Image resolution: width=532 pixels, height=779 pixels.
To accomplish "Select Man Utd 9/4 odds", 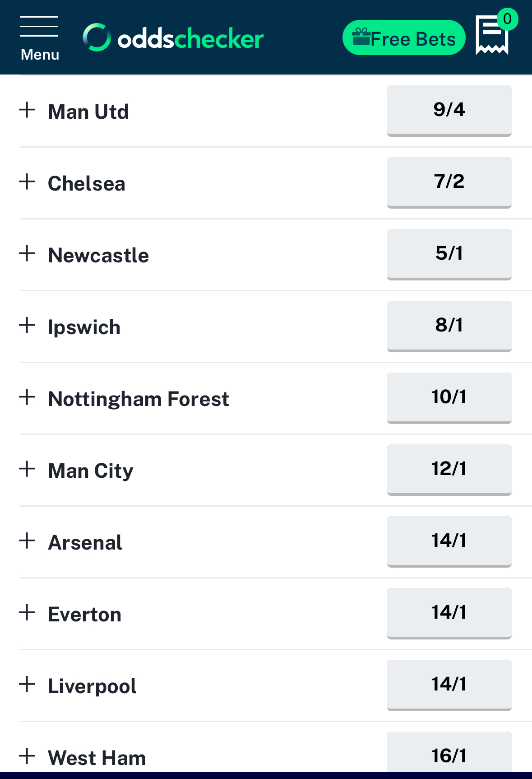I will tap(449, 110).
